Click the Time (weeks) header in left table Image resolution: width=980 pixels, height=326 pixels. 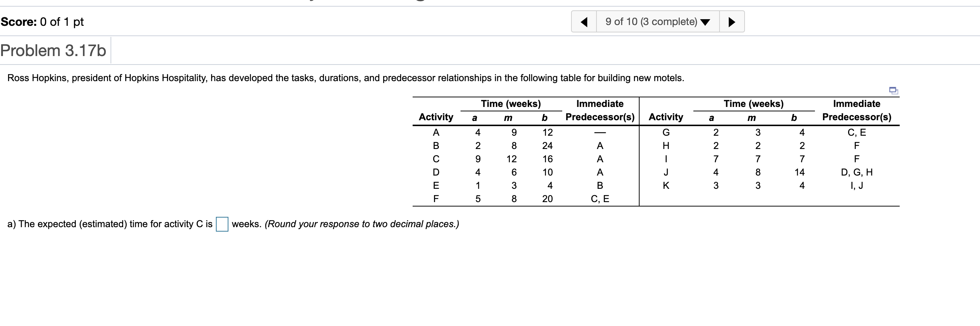(x=511, y=103)
